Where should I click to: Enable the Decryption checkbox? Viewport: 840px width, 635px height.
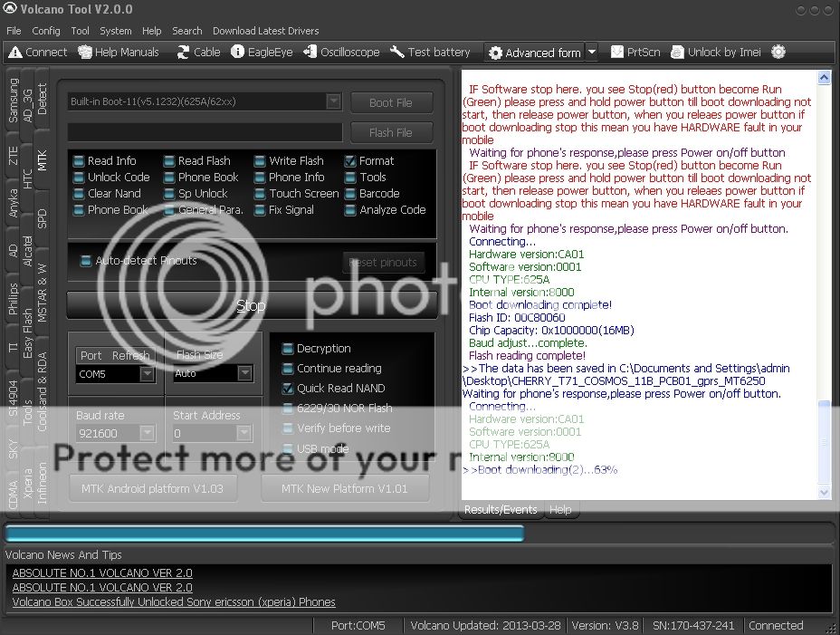pyautogui.click(x=288, y=349)
